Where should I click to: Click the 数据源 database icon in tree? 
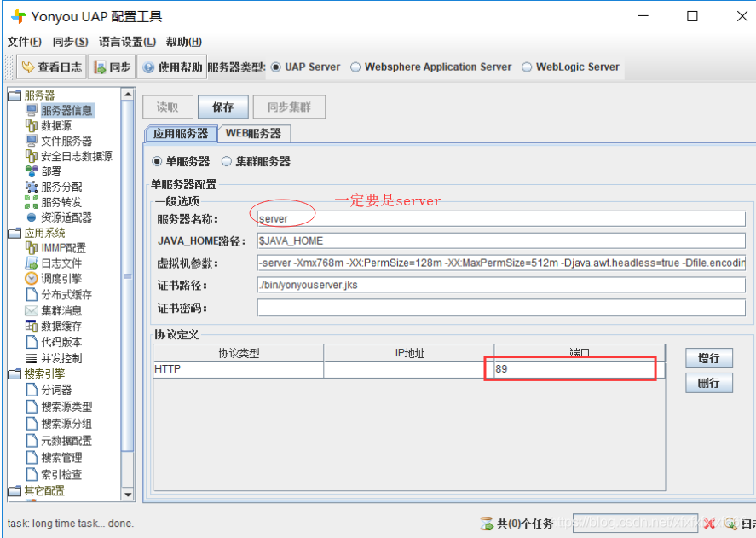tap(32, 125)
